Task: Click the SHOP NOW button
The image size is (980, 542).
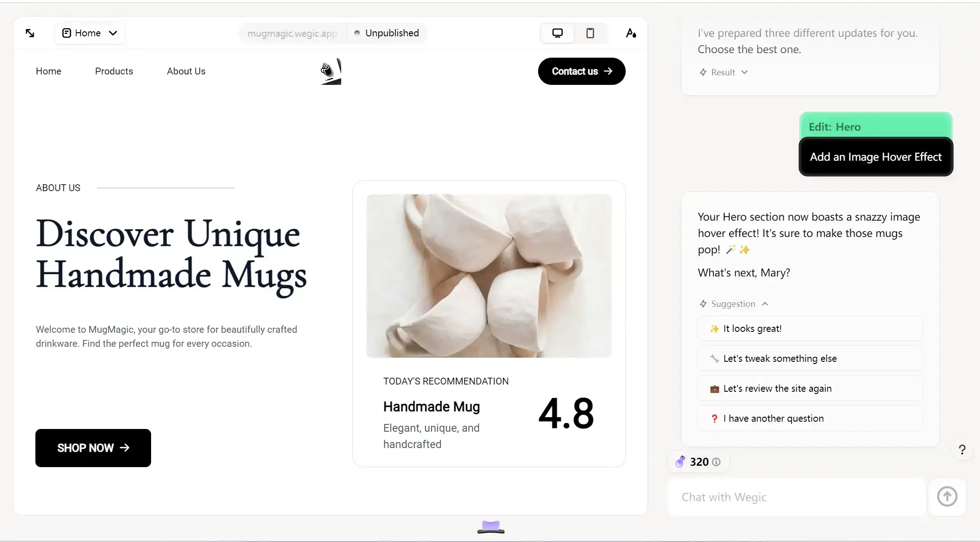Action: [x=93, y=448]
